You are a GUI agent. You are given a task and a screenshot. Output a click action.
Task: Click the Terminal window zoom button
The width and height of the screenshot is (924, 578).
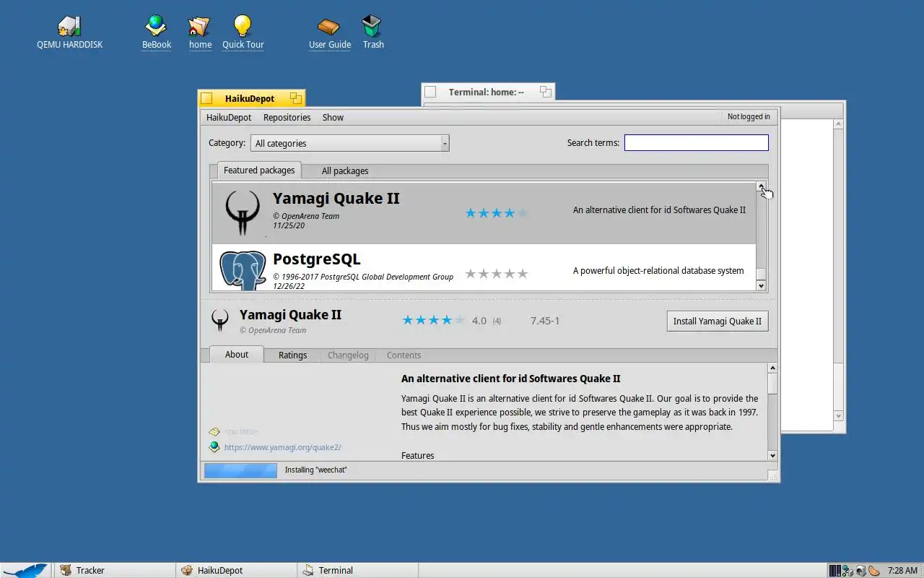point(546,92)
